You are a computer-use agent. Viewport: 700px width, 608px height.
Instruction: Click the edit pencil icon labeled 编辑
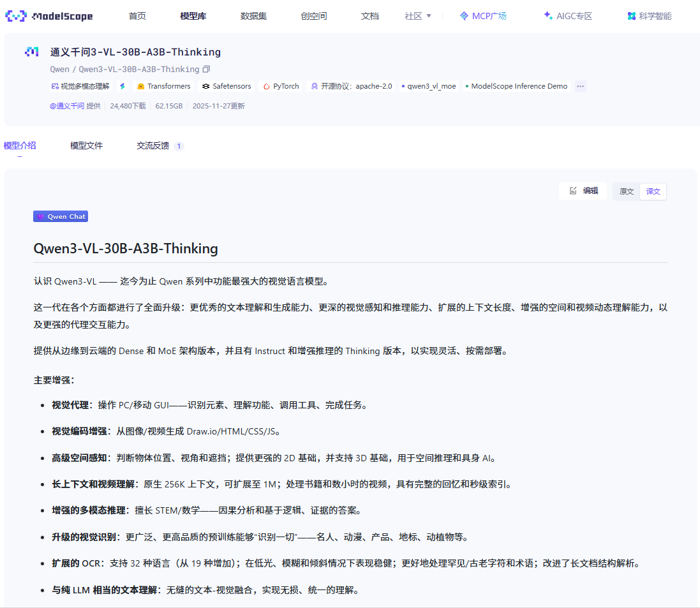pos(572,190)
